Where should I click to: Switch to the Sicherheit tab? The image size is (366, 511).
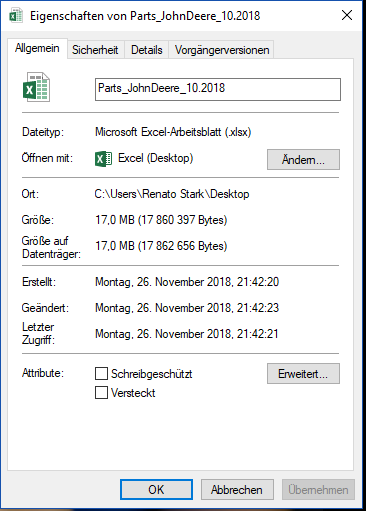(95, 50)
